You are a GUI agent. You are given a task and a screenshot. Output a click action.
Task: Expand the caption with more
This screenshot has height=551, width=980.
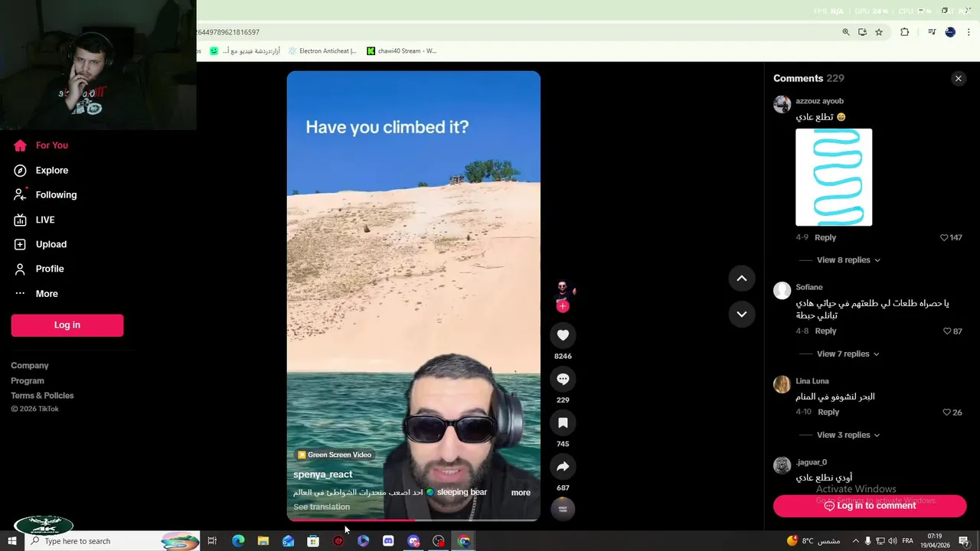point(521,493)
